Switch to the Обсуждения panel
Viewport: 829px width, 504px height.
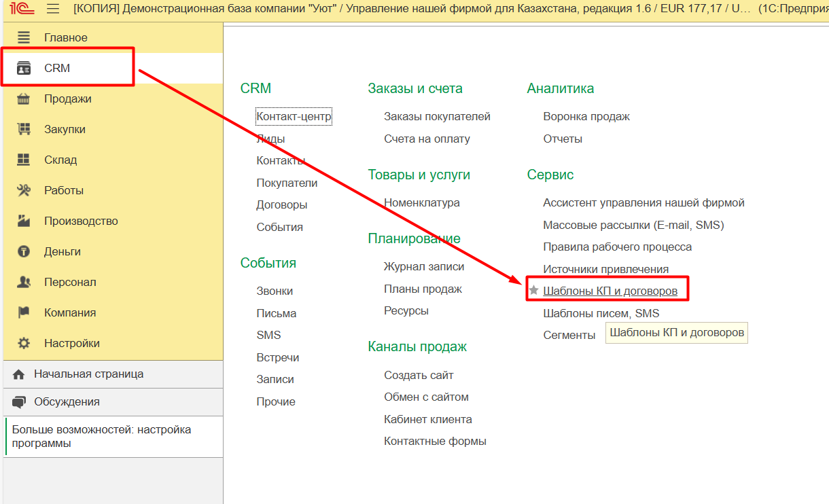point(67,402)
